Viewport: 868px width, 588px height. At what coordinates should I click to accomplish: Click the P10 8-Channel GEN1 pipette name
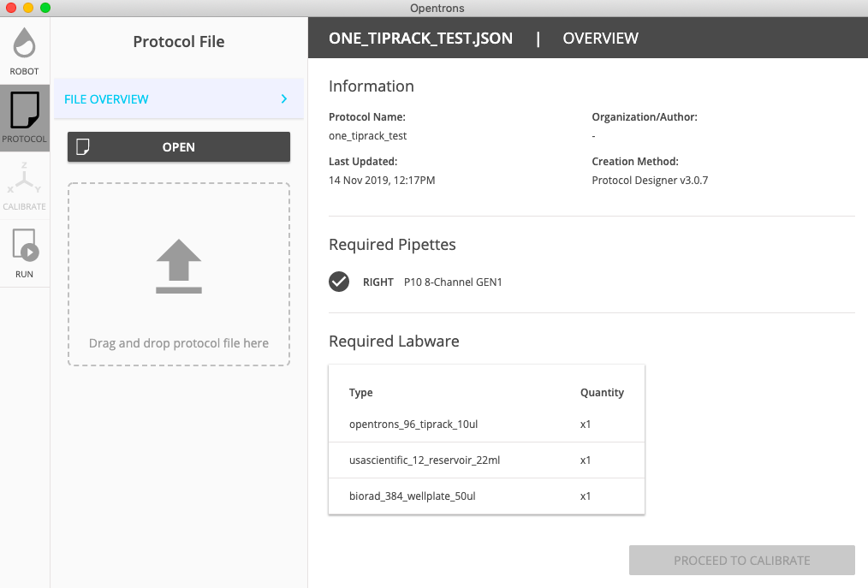[x=453, y=282]
